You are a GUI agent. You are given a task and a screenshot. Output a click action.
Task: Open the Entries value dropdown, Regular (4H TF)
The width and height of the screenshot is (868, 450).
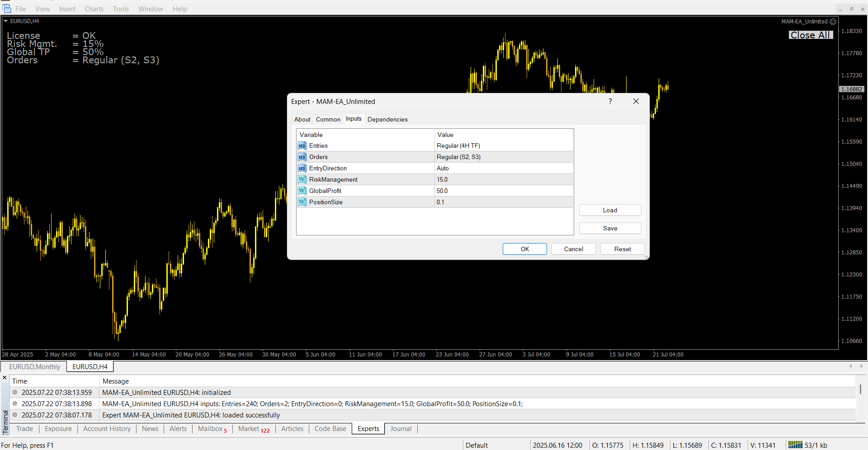(x=504, y=146)
